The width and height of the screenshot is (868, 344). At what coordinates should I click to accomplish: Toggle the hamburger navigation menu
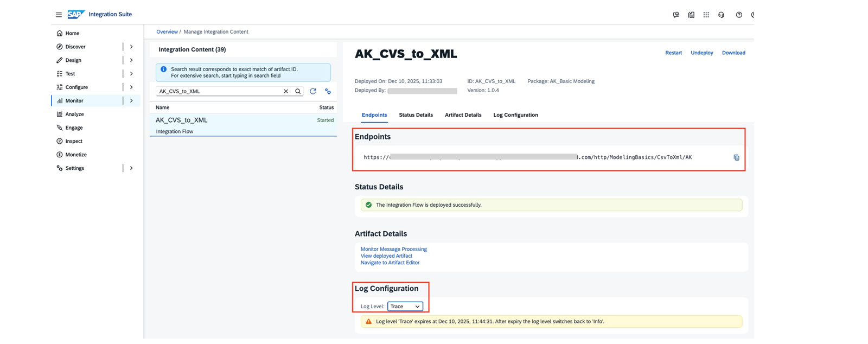click(x=59, y=15)
